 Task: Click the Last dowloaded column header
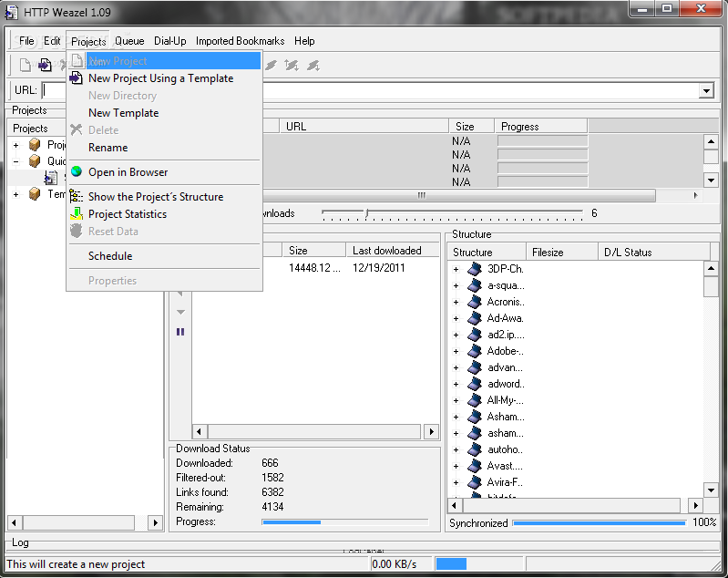393,251
